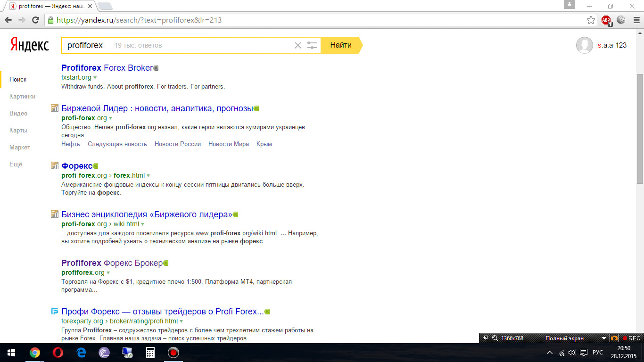Expand the arrow next to broker/rating/profi.html
Viewport: 644px width, 362px height.
pyautogui.click(x=181, y=321)
